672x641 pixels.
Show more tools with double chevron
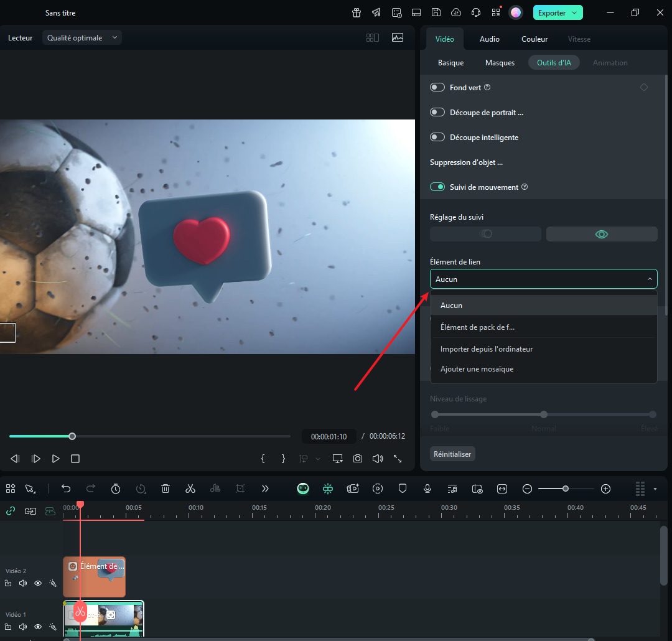pyautogui.click(x=265, y=489)
